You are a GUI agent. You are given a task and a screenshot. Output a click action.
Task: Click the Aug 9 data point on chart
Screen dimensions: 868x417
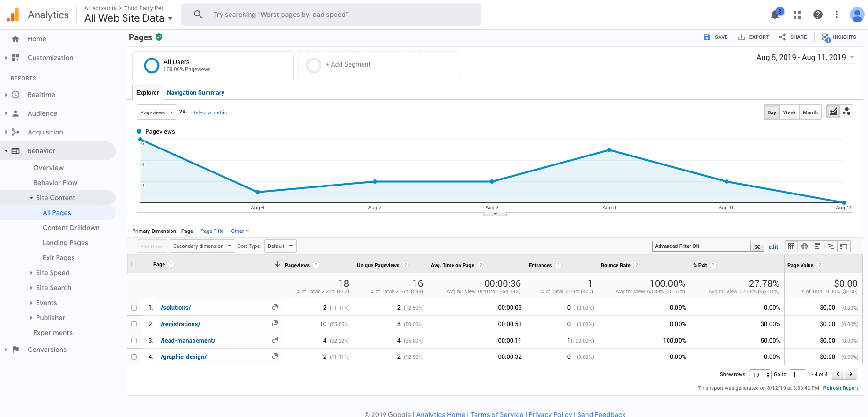609,150
